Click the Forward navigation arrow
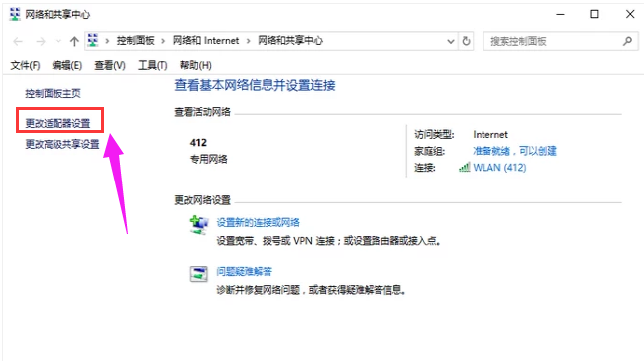This screenshot has width=644, height=361. pos(41,41)
